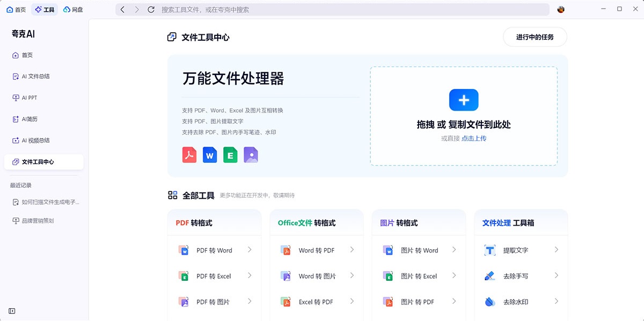Switch to the 网盘 tab

click(x=73, y=10)
